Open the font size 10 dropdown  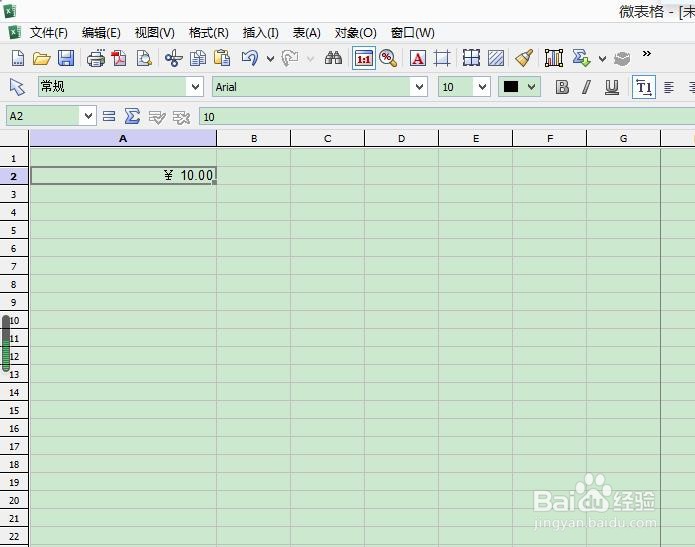482,87
